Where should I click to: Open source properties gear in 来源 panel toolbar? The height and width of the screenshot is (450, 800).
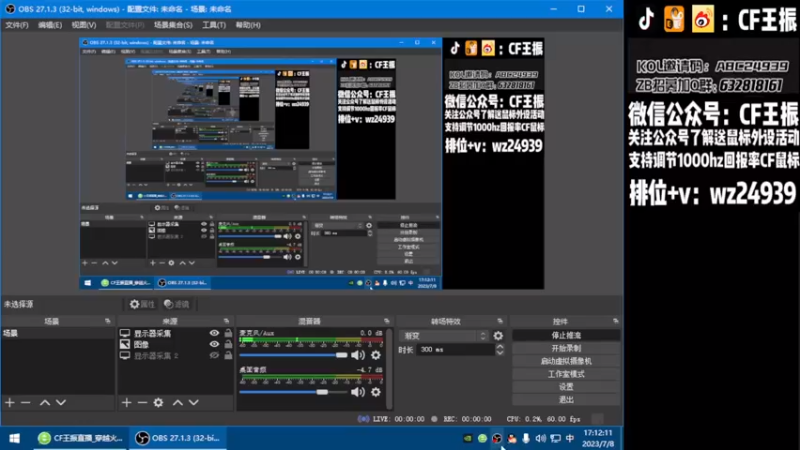tap(159, 403)
